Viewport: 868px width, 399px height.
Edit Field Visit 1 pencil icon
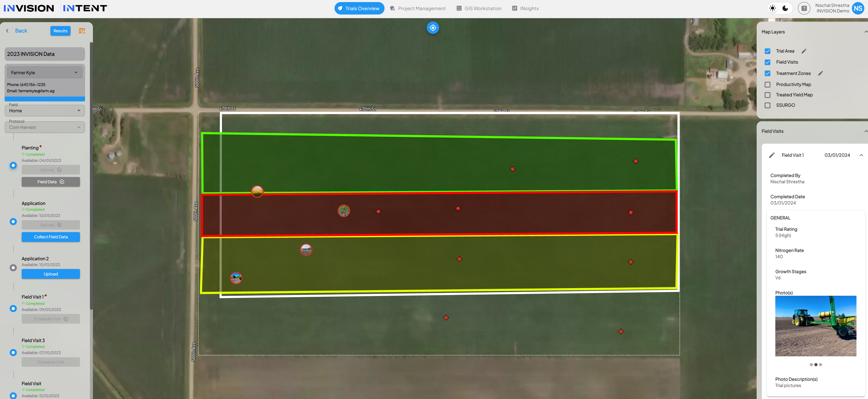pyautogui.click(x=772, y=155)
